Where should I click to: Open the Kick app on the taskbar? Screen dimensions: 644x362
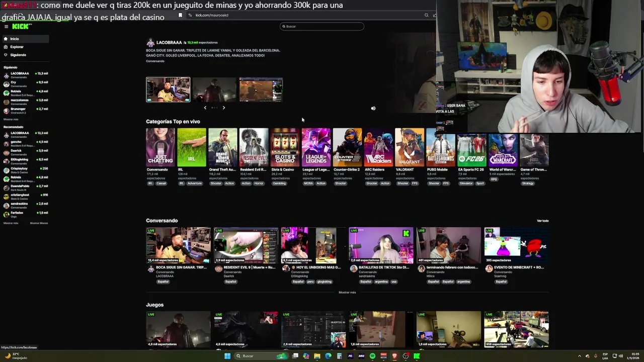point(417,356)
